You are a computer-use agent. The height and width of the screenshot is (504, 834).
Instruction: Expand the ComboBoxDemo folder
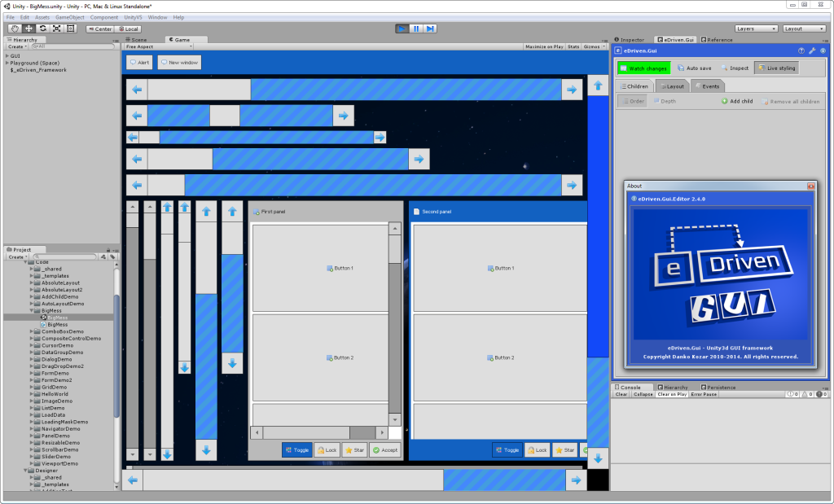pyautogui.click(x=32, y=331)
